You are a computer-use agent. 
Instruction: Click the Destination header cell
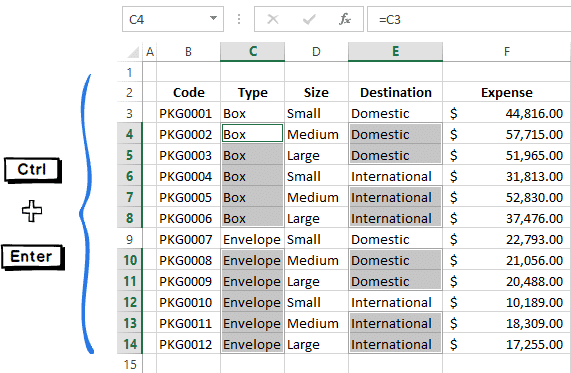(x=395, y=93)
